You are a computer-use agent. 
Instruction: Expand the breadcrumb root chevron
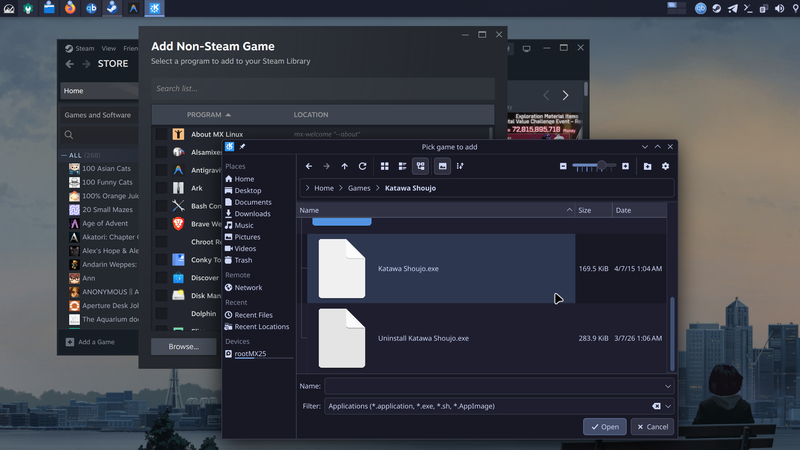click(307, 188)
